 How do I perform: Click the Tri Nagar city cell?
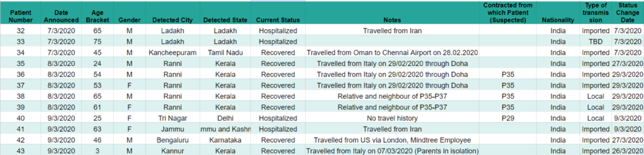point(173,118)
